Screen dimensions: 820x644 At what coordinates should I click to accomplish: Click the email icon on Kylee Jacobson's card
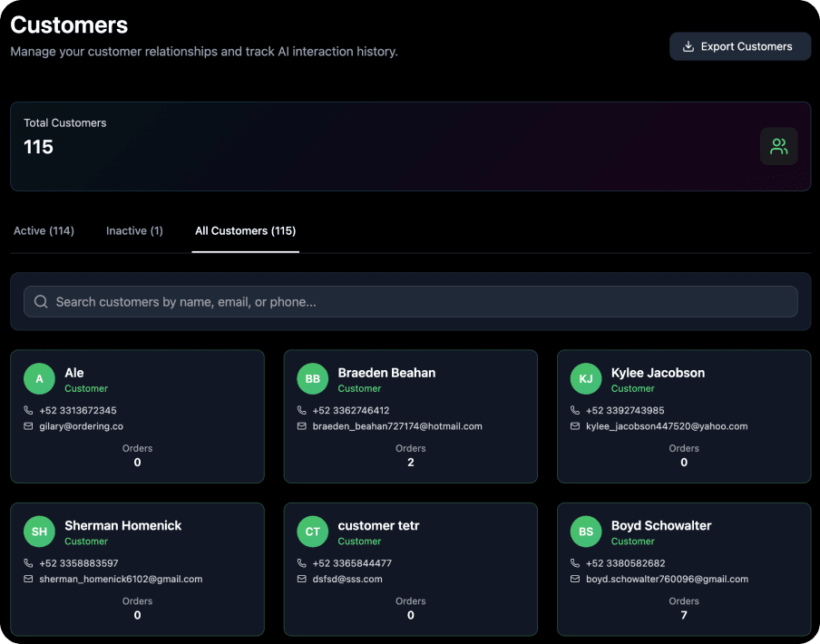(577, 426)
